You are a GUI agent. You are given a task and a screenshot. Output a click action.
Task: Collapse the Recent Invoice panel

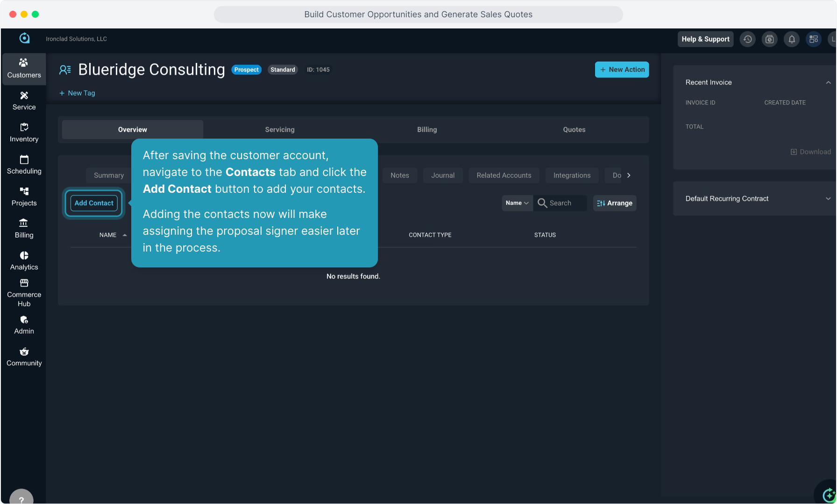pos(828,83)
